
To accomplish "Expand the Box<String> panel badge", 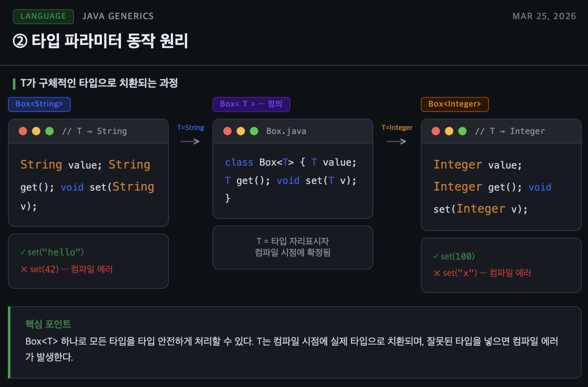I will tap(39, 104).
